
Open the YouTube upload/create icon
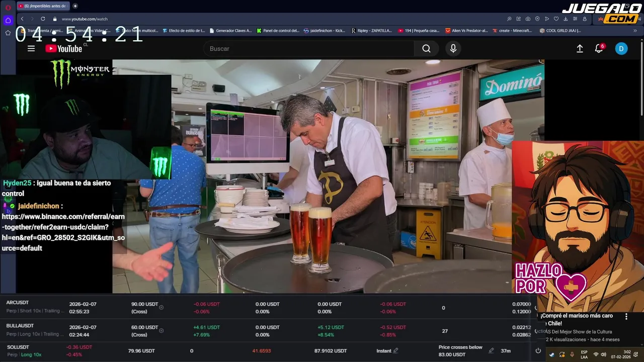[x=580, y=48]
